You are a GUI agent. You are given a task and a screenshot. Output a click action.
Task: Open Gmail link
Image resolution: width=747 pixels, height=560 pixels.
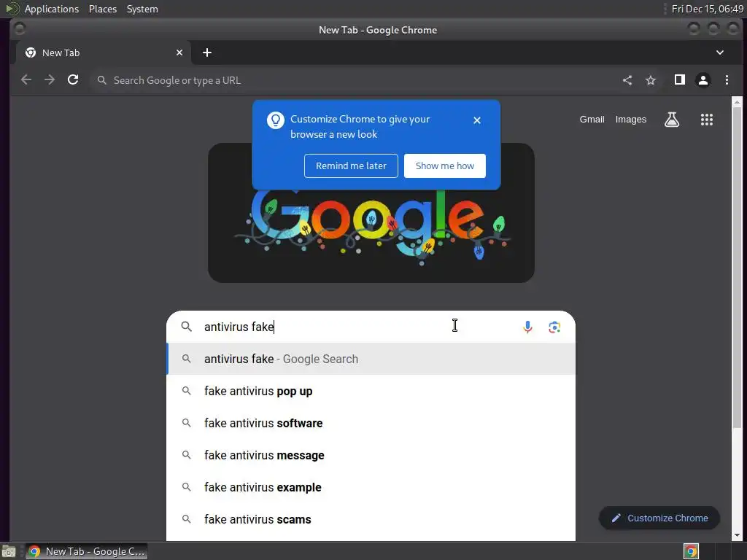tap(592, 120)
